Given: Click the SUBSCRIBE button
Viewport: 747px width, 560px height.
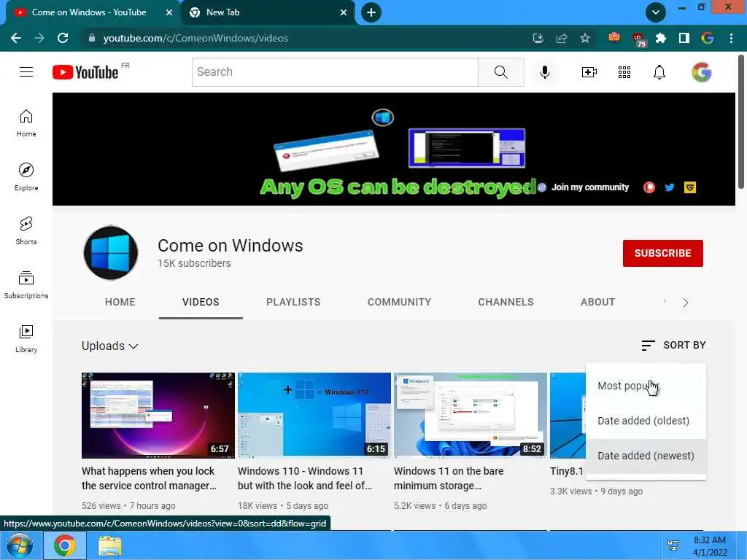Looking at the screenshot, I should coord(662,253).
